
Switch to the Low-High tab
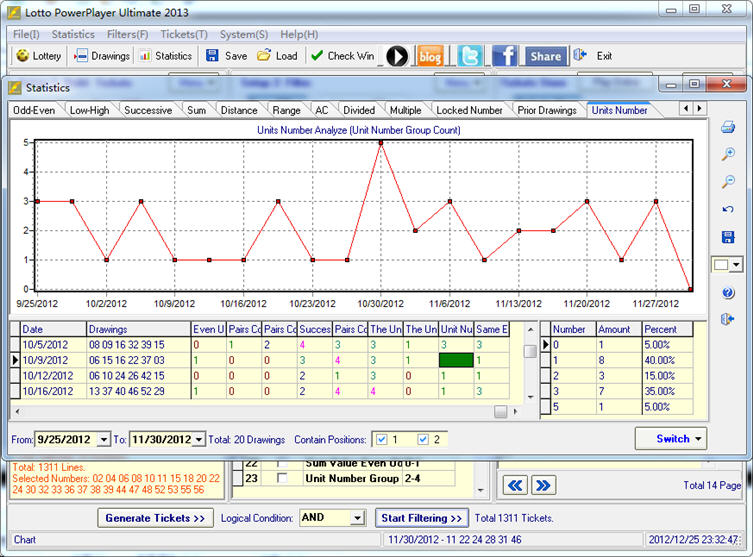pos(90,110)
